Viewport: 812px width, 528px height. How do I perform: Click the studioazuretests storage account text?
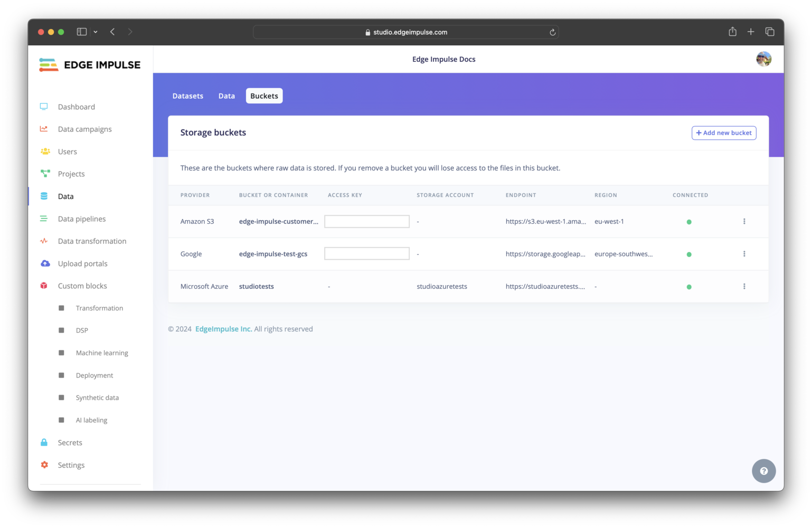442,286
